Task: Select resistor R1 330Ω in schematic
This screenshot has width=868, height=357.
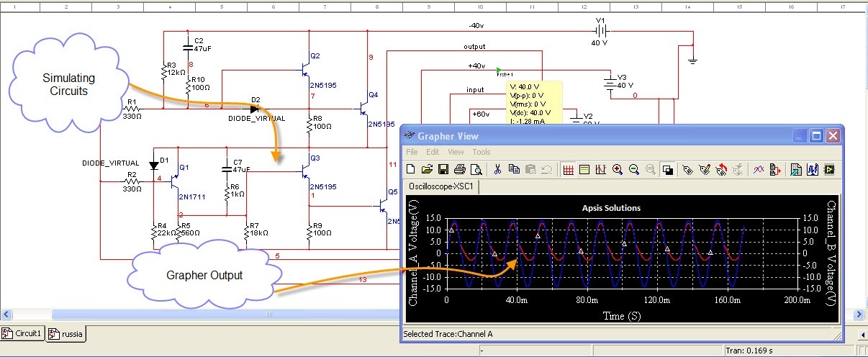Action: coord(132,108)
